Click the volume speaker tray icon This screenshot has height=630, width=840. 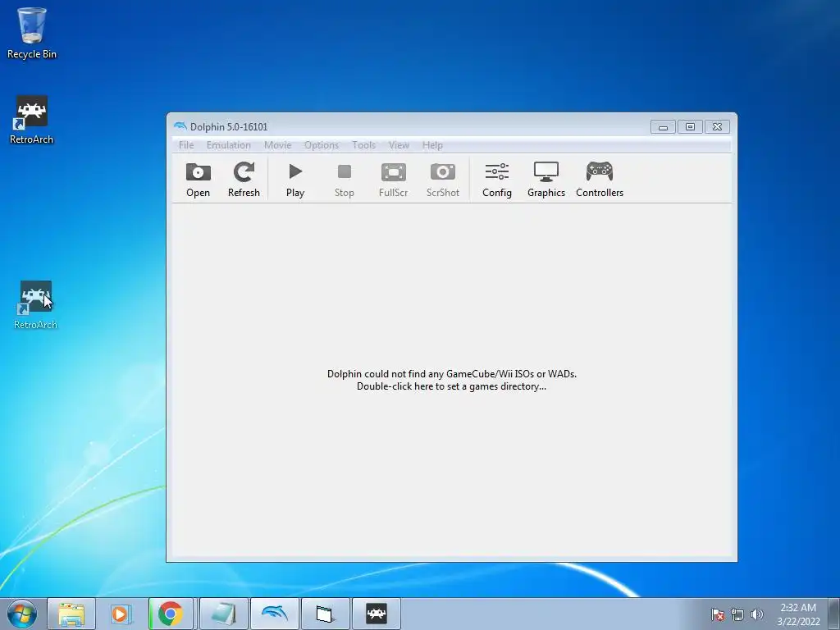(x=756, y=614)
